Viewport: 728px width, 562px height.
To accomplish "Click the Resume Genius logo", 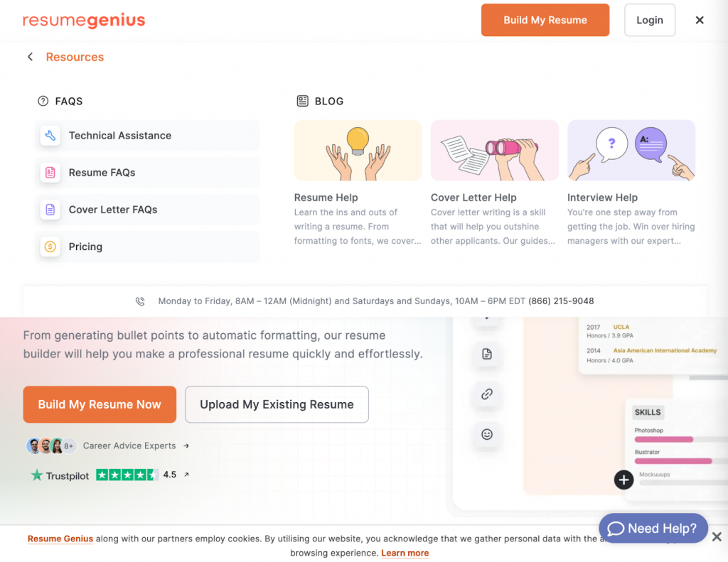I will tap(84, 21).
